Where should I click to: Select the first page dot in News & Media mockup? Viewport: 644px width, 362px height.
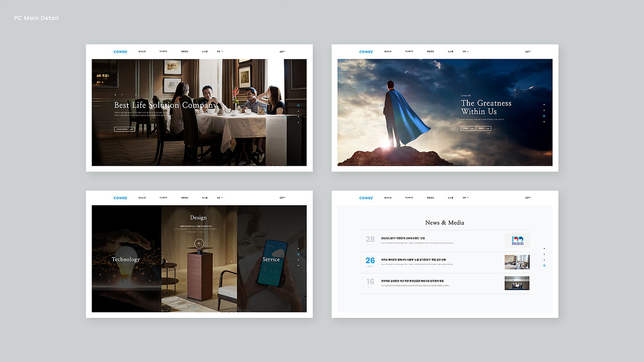coord(544,248)
